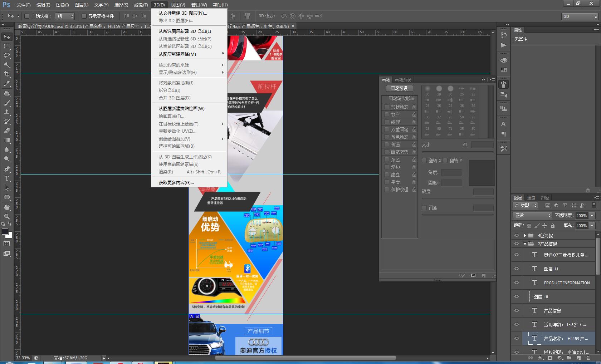Click the brush 硬度 hardness slider

(458, 198)
